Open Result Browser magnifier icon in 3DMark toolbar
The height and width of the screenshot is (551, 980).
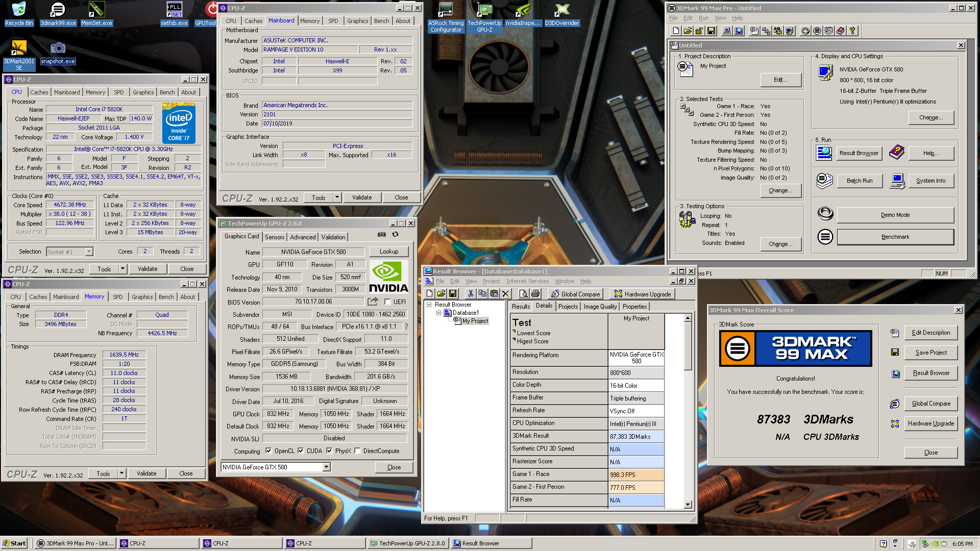click(x=739, y=31)
